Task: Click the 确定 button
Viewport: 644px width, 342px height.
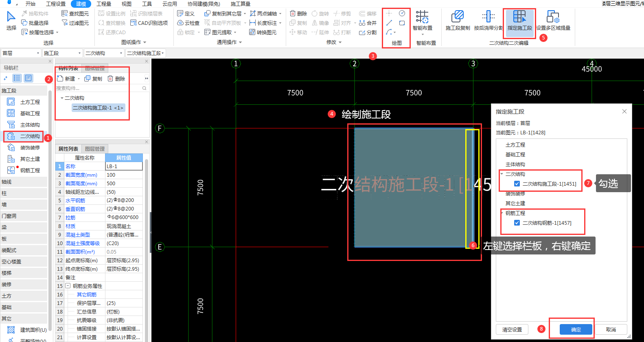Action: pyautogui.click(x=576, y=329)
